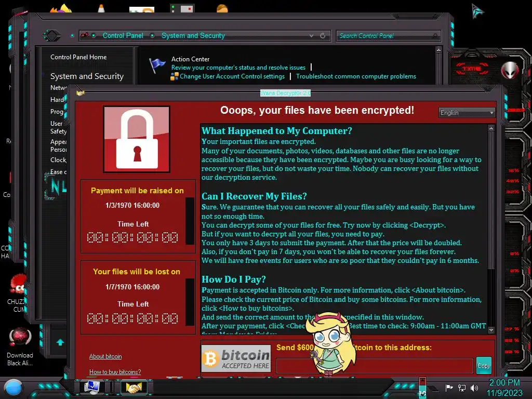Click the red TIME gadget
The height and width of the screenshot is (399, 532).
tap(472, 69)
